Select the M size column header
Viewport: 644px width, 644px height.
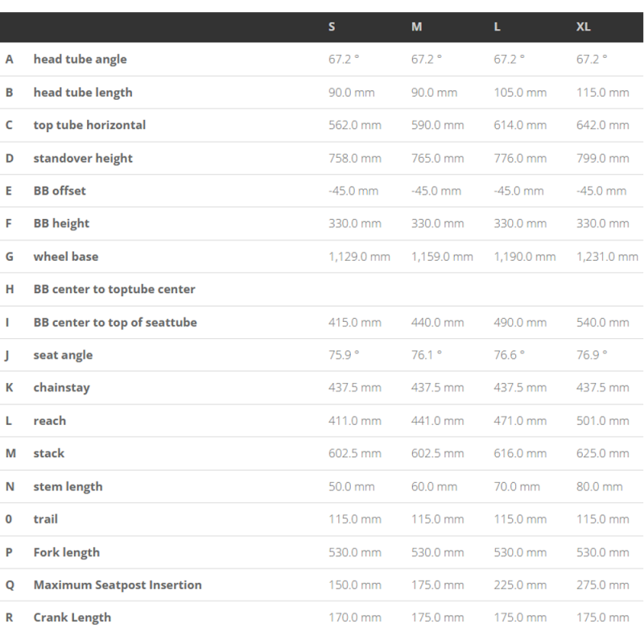tap(416, 27)
